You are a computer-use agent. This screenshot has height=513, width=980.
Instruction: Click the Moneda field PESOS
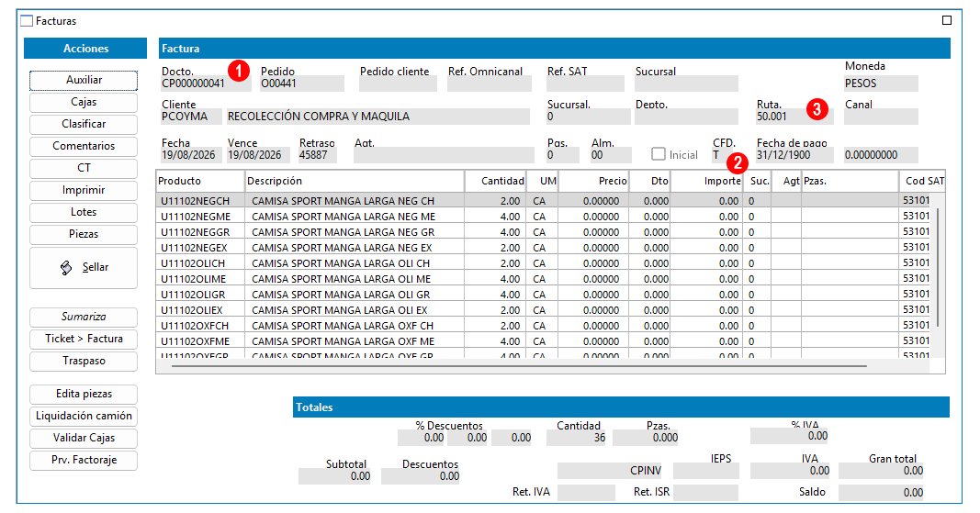point(881,84)
